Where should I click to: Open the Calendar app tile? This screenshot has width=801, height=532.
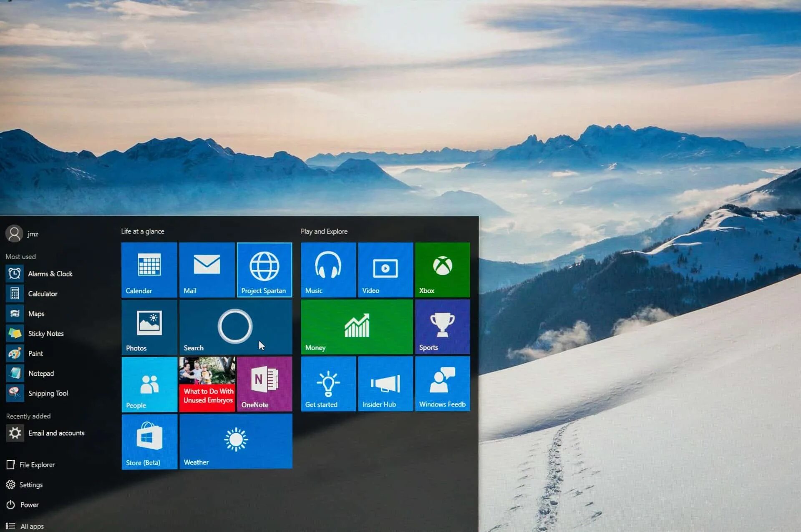point(149,269)
